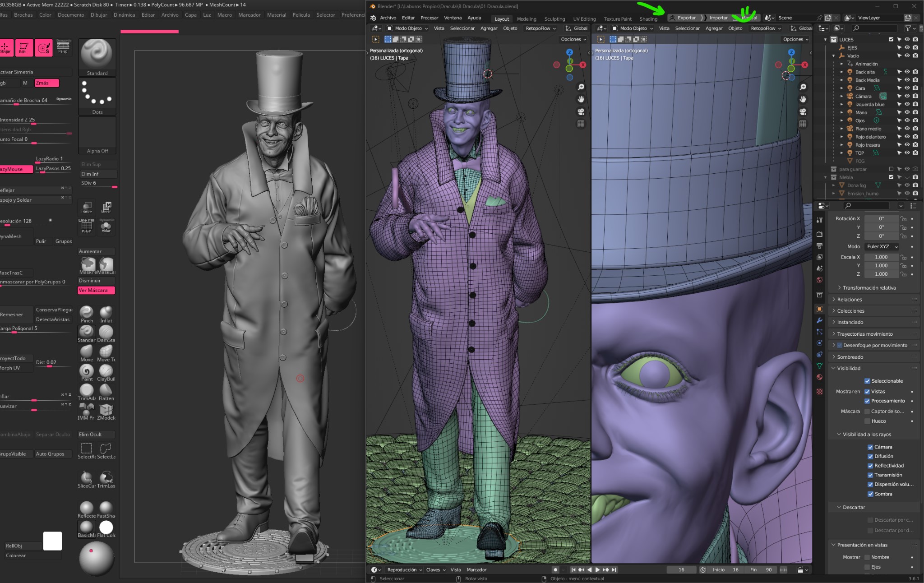Uncheck the Sombra ray visibility checkbox
This screenshot has width=924, height=583.
click(x=870, y=494)
